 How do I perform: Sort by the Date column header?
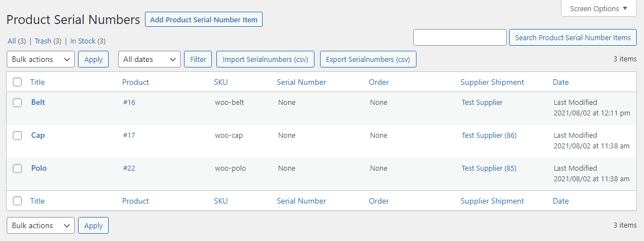tap(560, 82)
